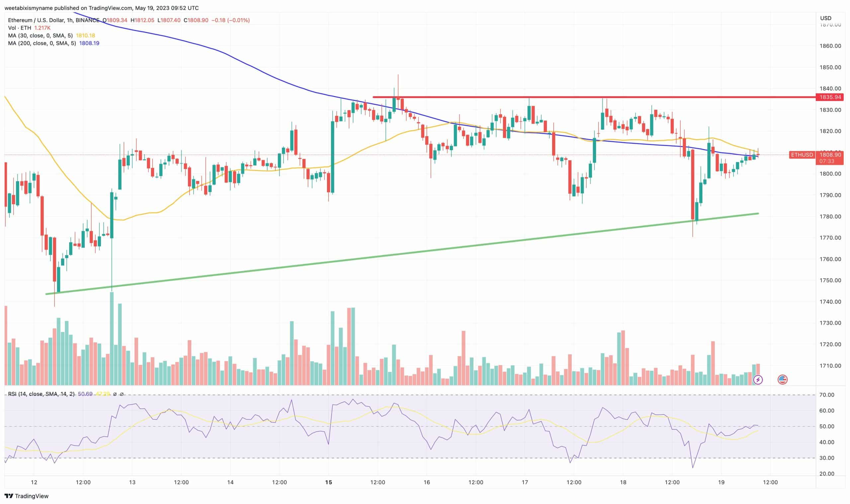The width and height of the screenshot is (850, 504).
Task: Click the open price O1809.34
Action: pyautogui.click(x=115, y=20)
